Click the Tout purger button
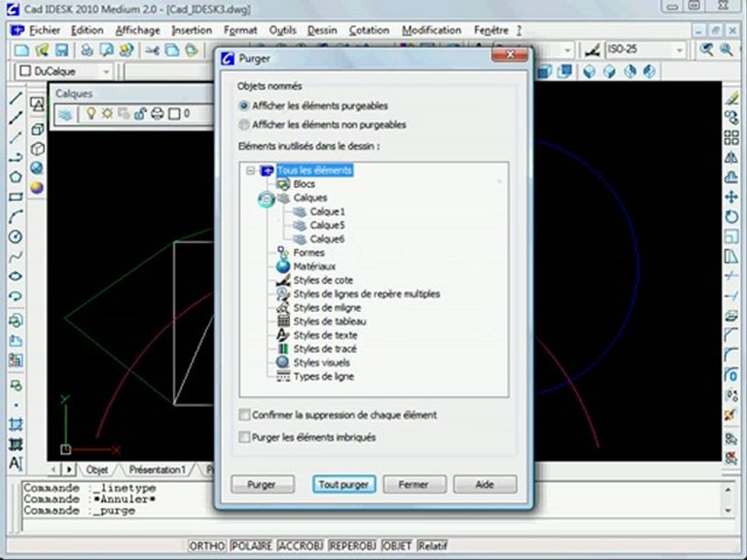This screenshot has width=747, height=560. 343,485
